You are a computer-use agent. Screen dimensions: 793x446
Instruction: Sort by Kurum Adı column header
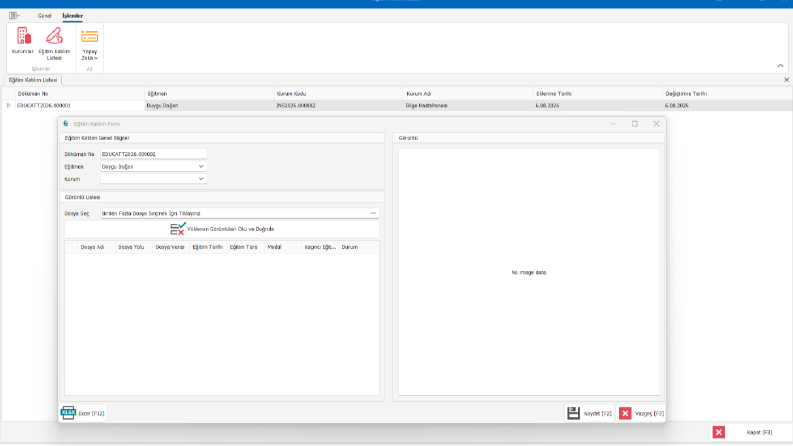click(x=468, y=94)
